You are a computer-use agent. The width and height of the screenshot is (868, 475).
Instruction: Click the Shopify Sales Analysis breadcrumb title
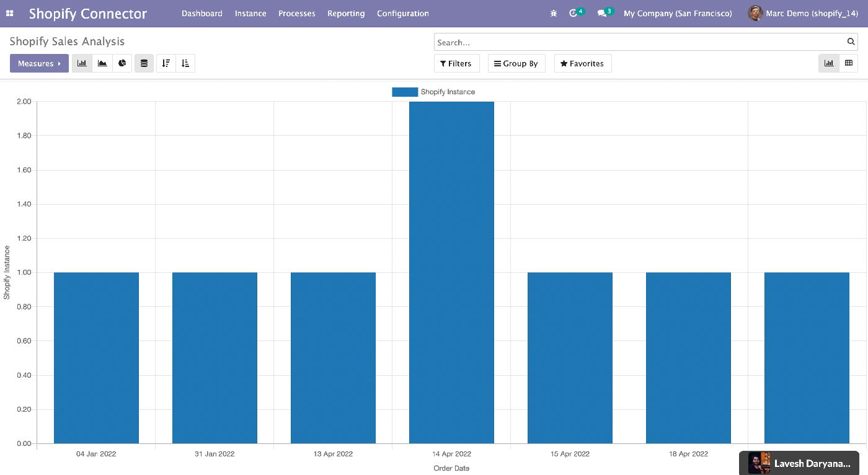(67, 42)
